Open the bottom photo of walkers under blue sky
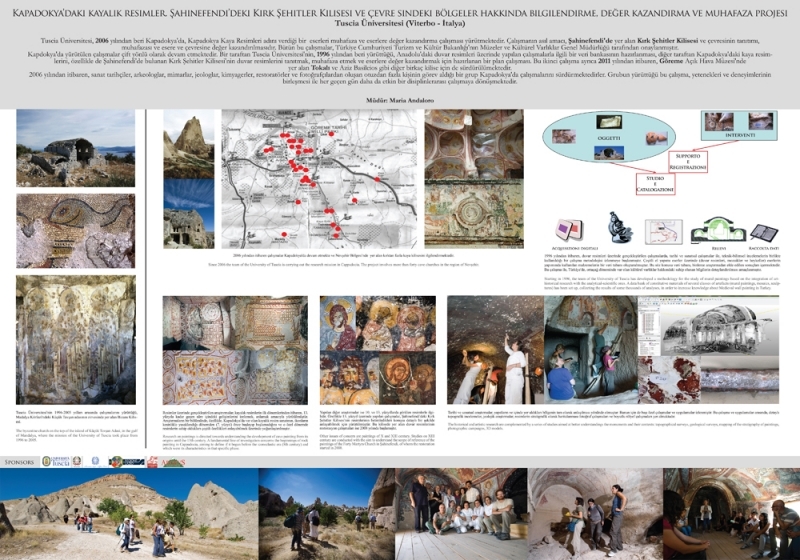 (327, 514)
